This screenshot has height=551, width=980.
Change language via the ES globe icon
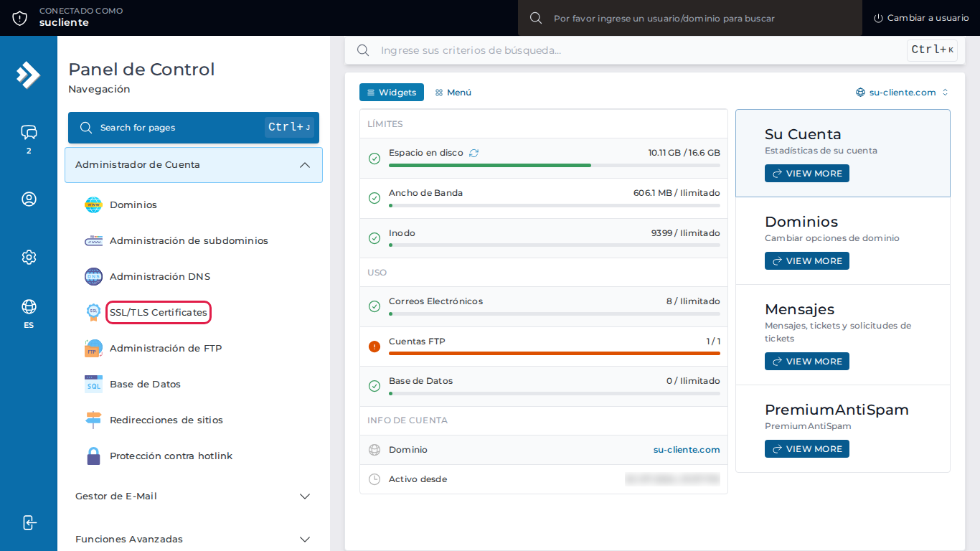(x=29, y=307)
